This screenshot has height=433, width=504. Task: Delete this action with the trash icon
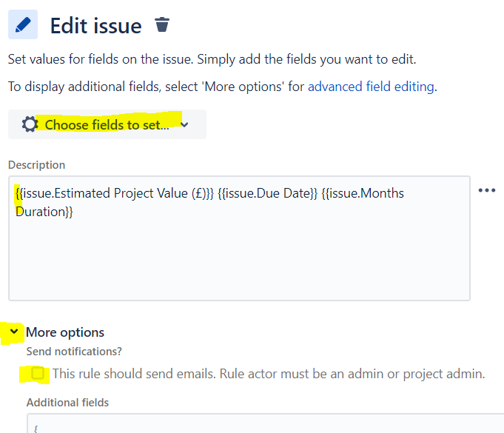pyautogui.click(x=162, y=24)
